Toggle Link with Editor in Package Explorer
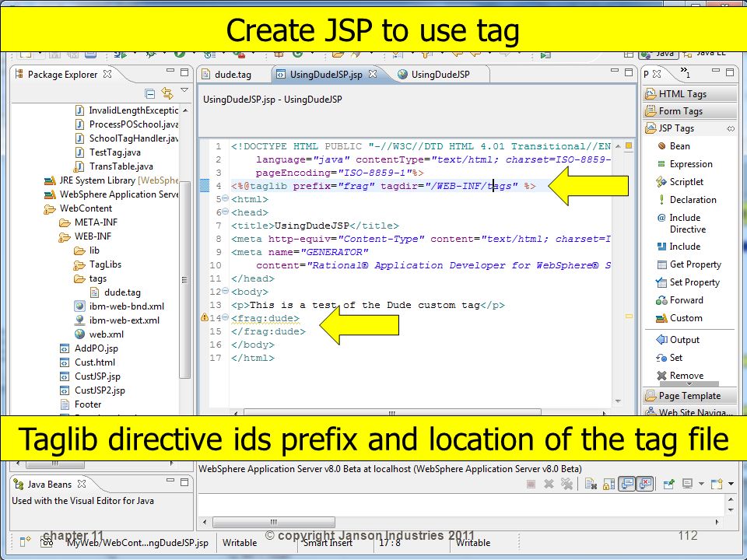 coord(167,93)
